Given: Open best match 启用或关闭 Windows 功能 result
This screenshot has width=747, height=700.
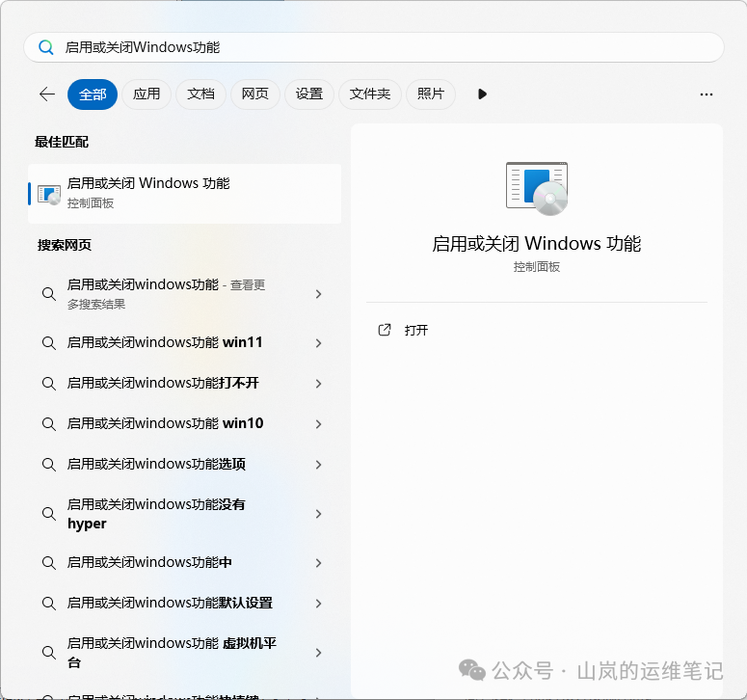Looking at the screenshot, I should (184, 194).
